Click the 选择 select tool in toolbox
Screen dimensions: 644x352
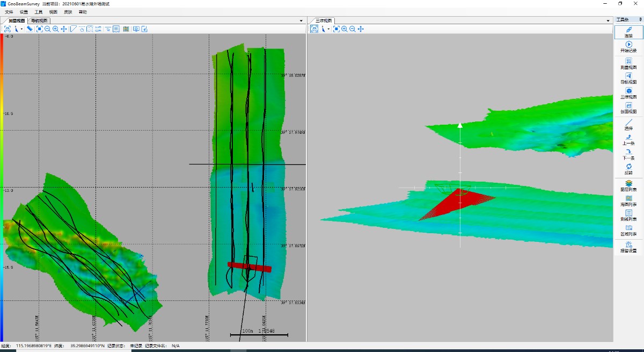[628, 125]
